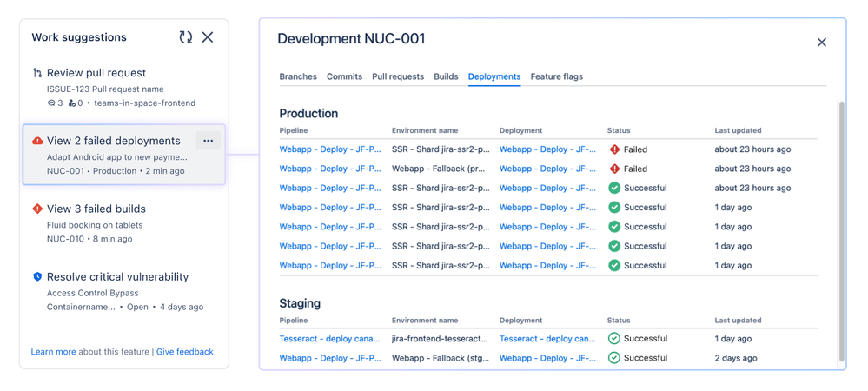Click the jira-frontend-tesseract... environment name cell
The width and height of the screenshot is (868, 391).
point(441,338)
